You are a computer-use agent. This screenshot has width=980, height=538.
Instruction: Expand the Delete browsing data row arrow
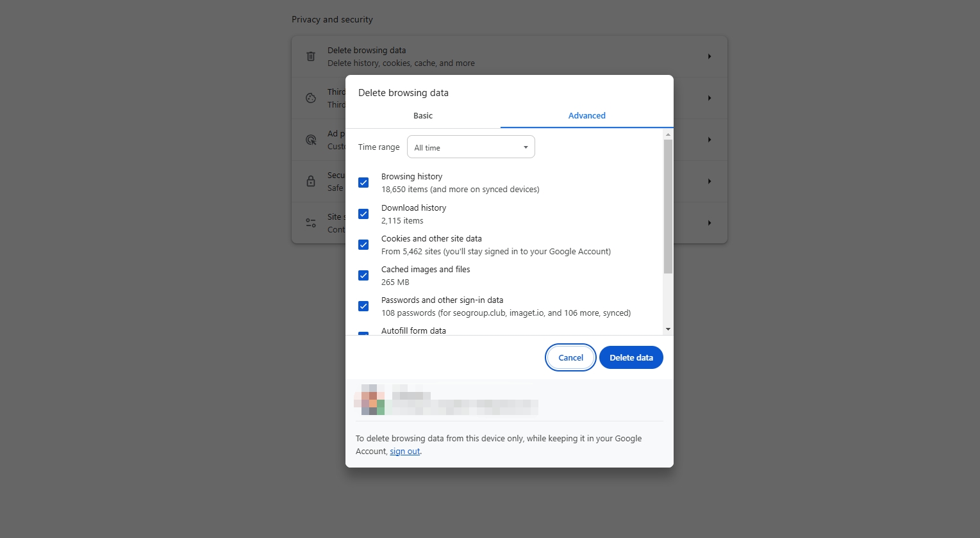coord(710,56)
